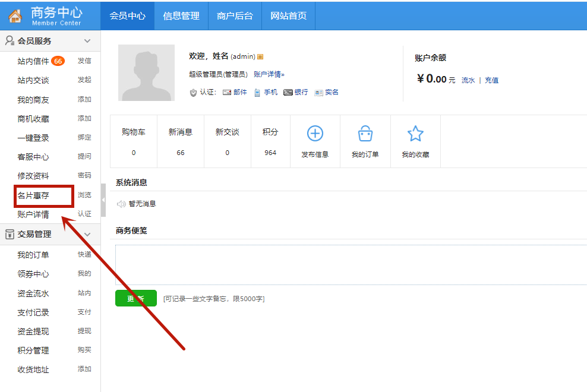This screenshot has width=587, height=392.
Task: Open 领券中心 in the sidebar
Action: click(x=33, y=274)
